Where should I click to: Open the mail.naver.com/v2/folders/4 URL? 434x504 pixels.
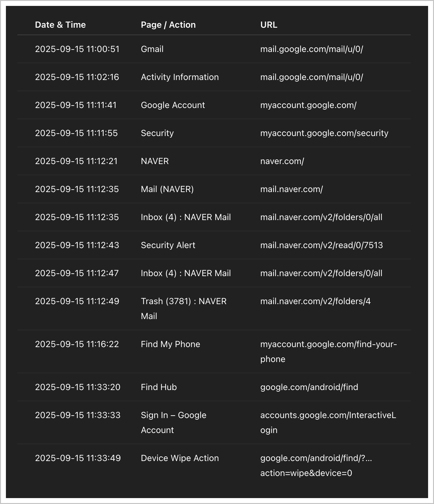tap(315, 301)
